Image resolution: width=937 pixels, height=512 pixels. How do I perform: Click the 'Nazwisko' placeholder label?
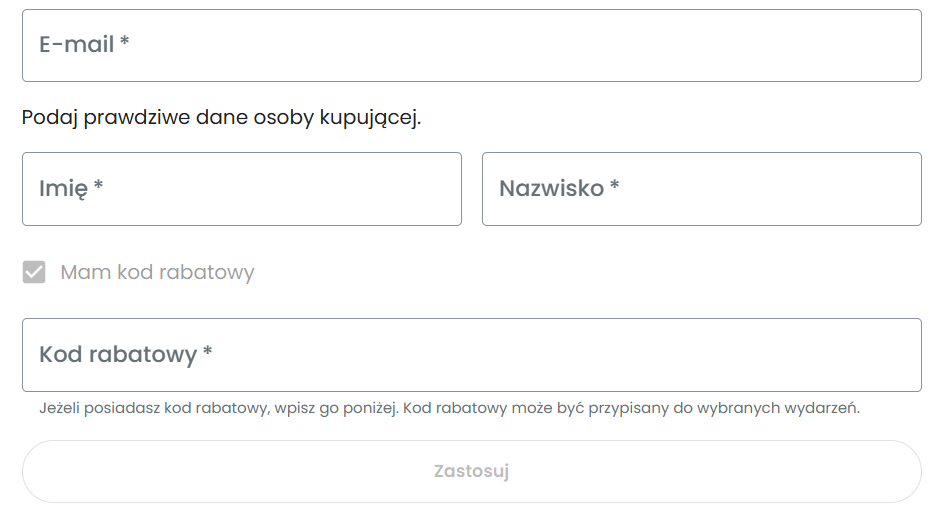551,188
